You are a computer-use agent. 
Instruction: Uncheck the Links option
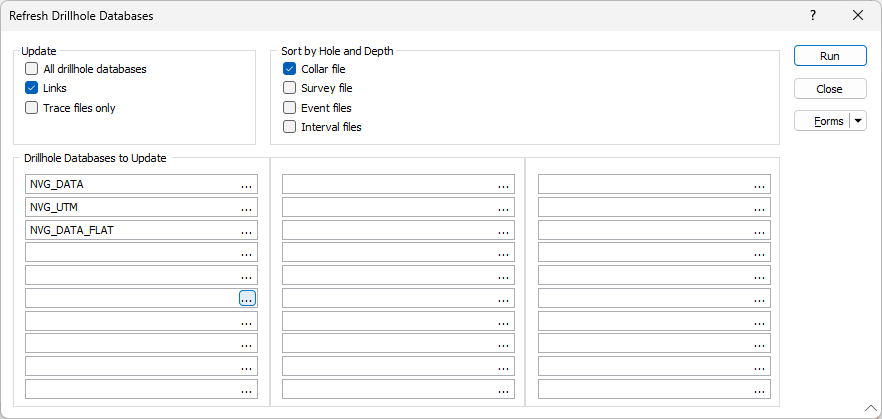point(32,88)
